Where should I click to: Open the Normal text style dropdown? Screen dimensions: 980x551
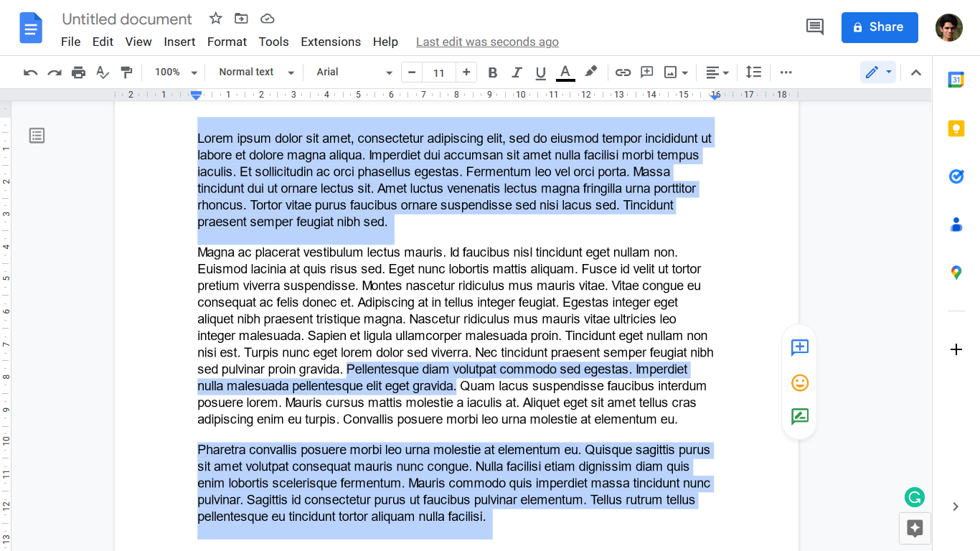pyautogui.click(x=254, y=72)
